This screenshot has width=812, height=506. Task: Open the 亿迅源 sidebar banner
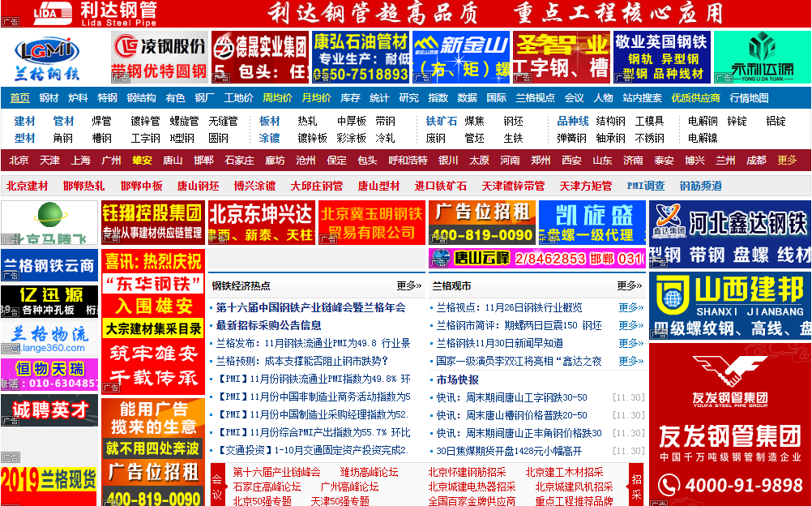coord(49,301)
